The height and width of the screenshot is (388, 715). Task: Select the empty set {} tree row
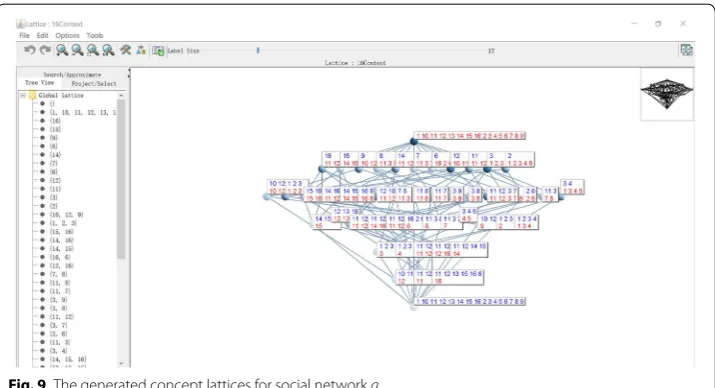pos(52,104)
